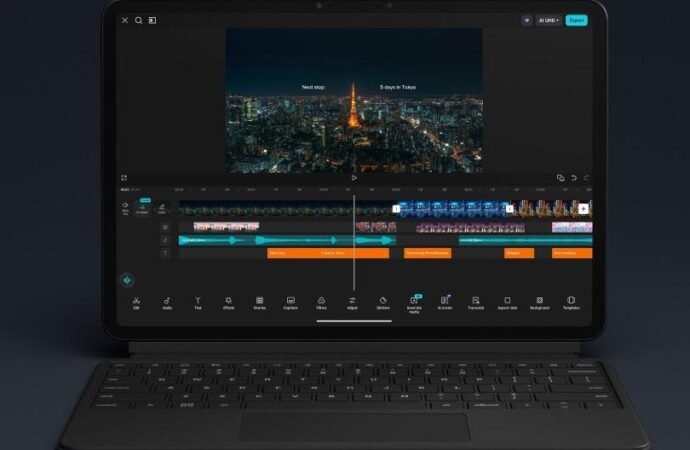The image size is (690, 450).
Task: Select the long cherry blossom overlay clip
Action: click(470, 227)
